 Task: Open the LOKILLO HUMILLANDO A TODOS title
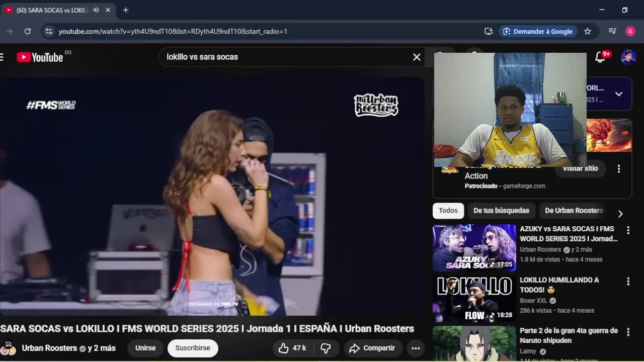click(559, 285)
